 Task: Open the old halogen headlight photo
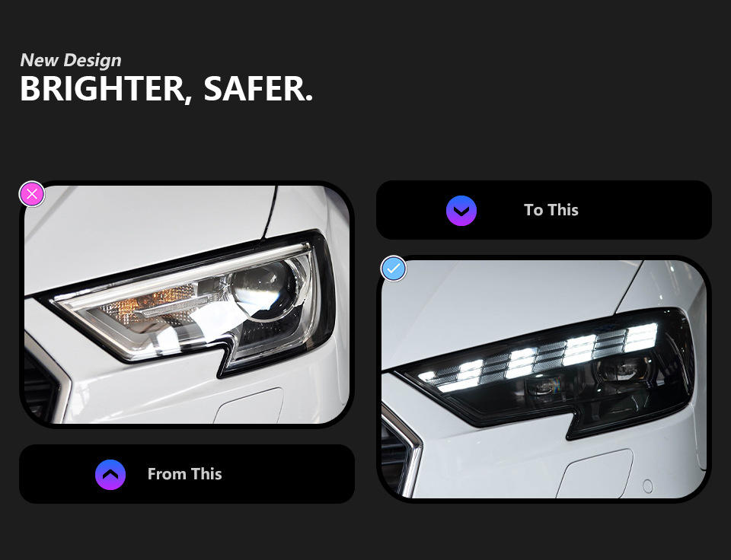tap(187, 304)
